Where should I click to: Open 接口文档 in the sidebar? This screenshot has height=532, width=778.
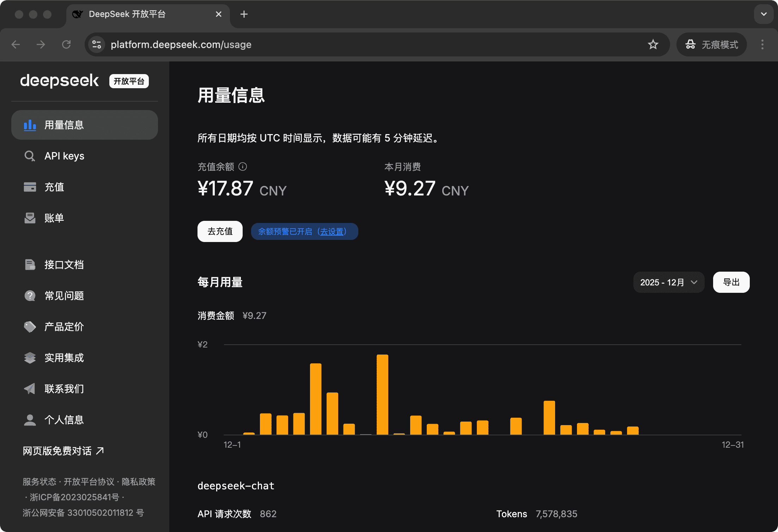pyautogui.click(x=64, y=265)
